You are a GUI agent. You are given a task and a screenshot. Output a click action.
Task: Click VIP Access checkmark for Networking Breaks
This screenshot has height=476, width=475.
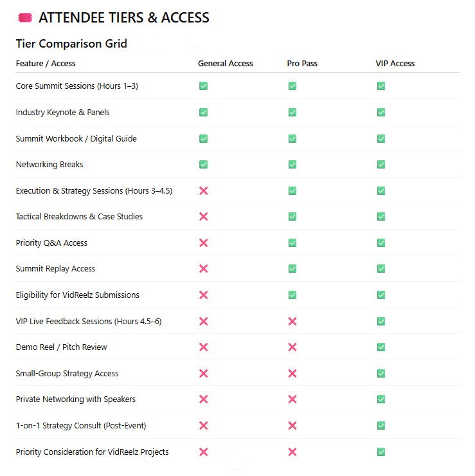(381, 165)
